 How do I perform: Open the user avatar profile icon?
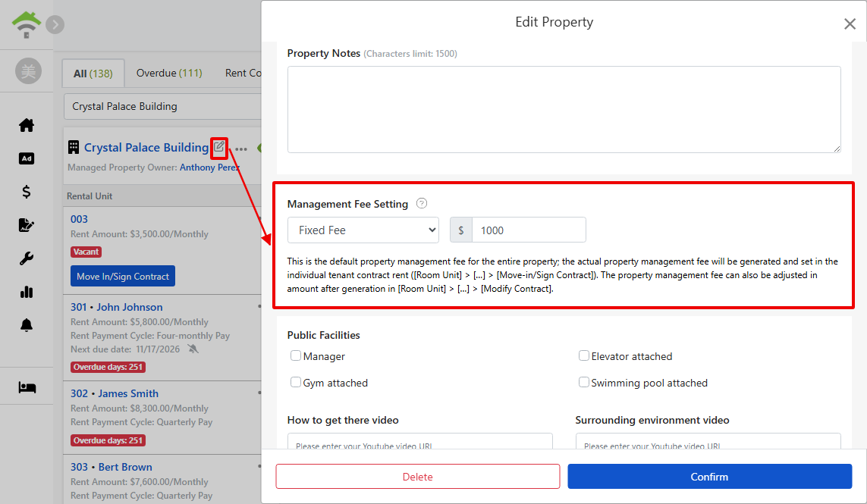pyautogui.click(x=28, y=71)
